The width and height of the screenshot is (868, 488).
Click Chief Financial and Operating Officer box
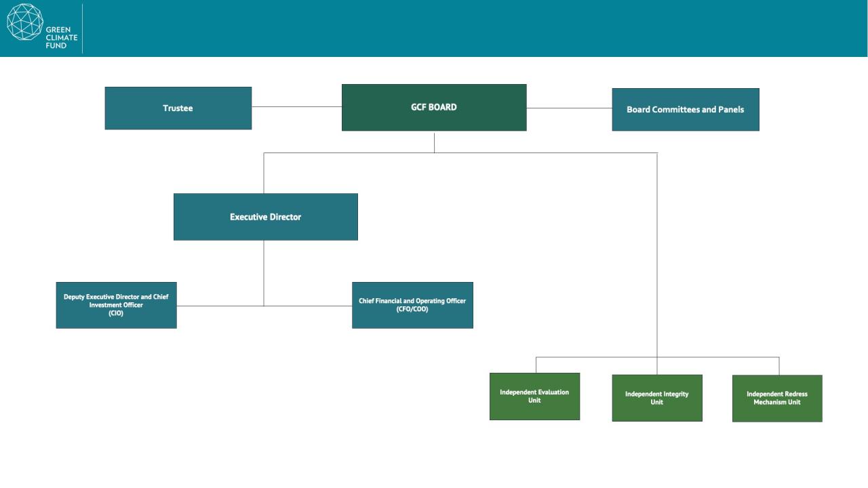(x=412, y=305)
